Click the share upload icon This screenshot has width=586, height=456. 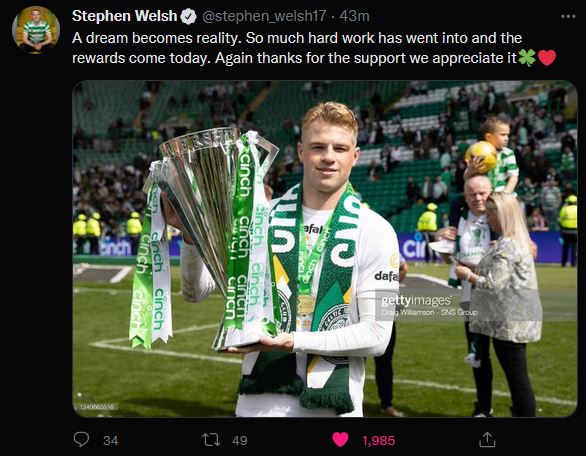pyautogui.click(x=487, y=440)
